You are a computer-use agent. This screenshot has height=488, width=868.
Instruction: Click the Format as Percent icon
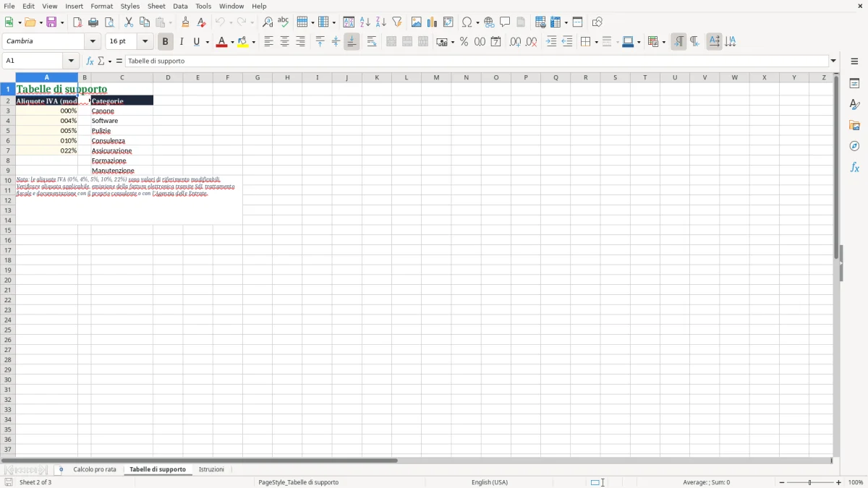pos(464,42)
